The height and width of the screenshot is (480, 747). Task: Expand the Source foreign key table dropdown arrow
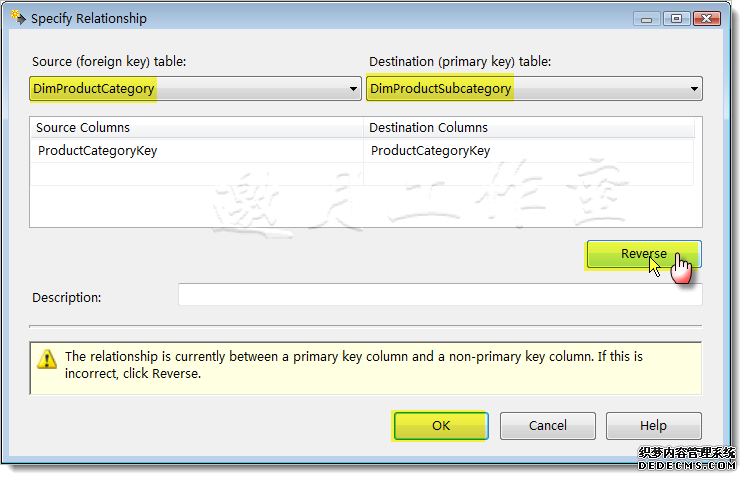(353, 89)
